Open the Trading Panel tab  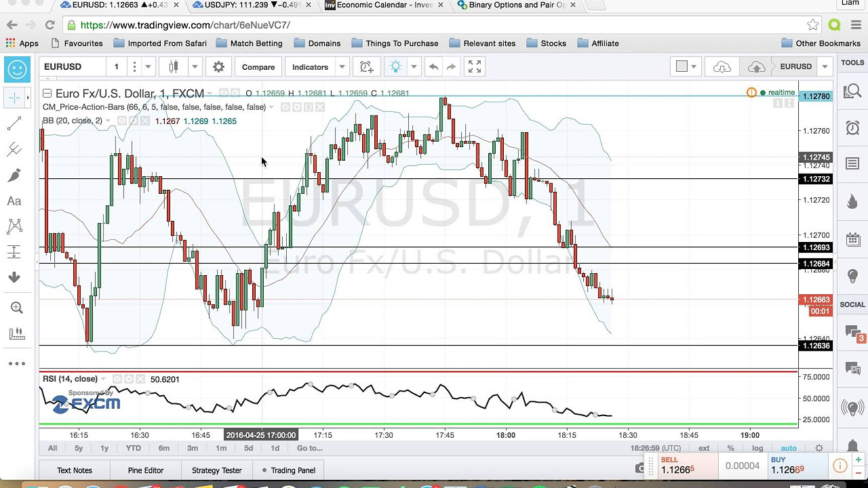point(289,470)
